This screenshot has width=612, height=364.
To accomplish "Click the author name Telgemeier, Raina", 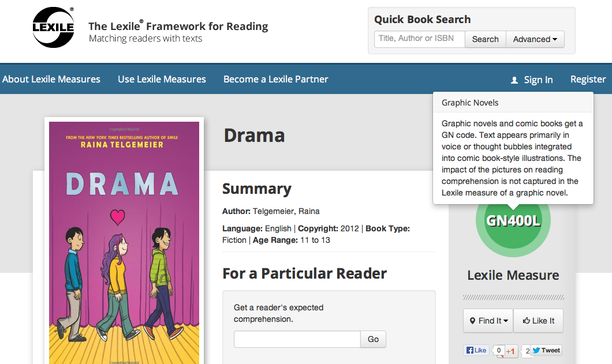I will (x=286, y=212).
